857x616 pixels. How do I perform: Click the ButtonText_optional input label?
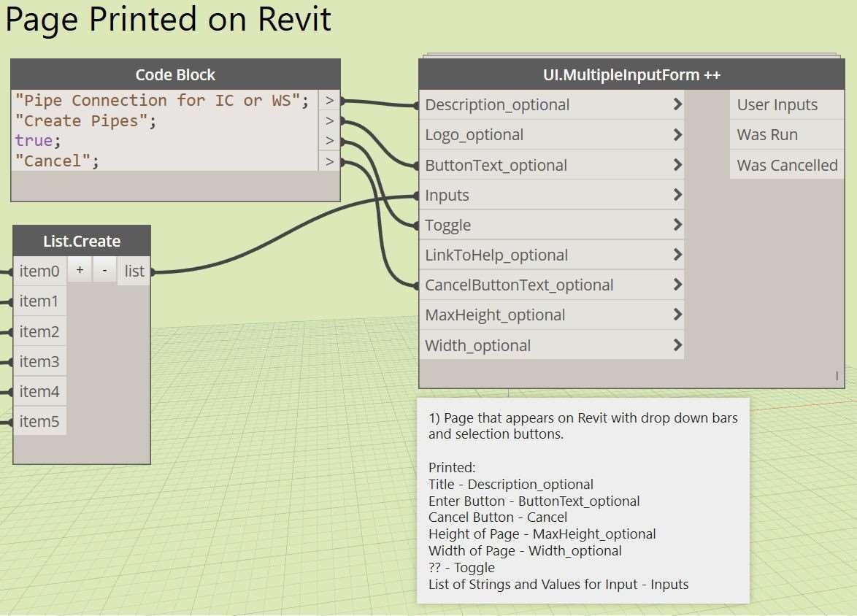pyautogui.click(x=496, y=164)
